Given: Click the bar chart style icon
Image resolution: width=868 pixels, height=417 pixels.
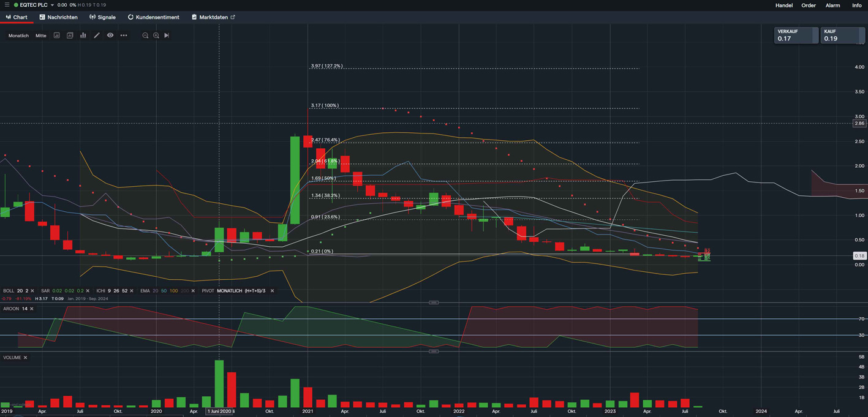Looking at the screenshot, I should click(x=83, y=36).
